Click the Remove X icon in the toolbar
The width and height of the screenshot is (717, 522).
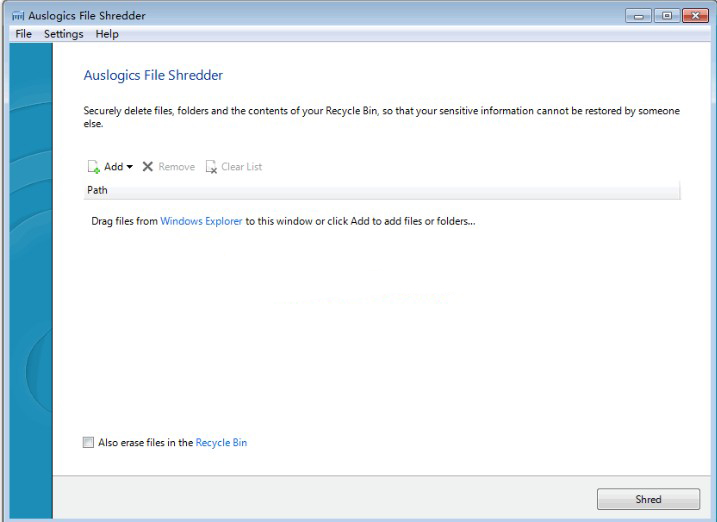148,167
